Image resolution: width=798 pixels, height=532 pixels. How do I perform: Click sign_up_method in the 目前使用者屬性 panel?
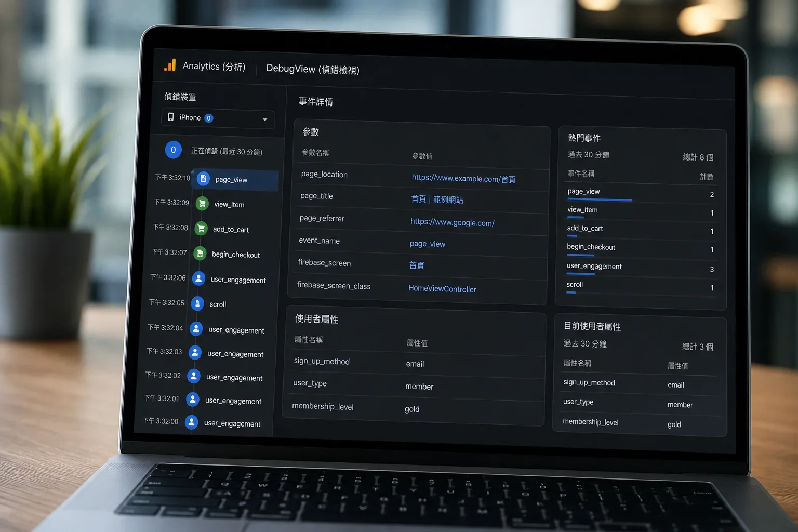[x=589, y=382]
